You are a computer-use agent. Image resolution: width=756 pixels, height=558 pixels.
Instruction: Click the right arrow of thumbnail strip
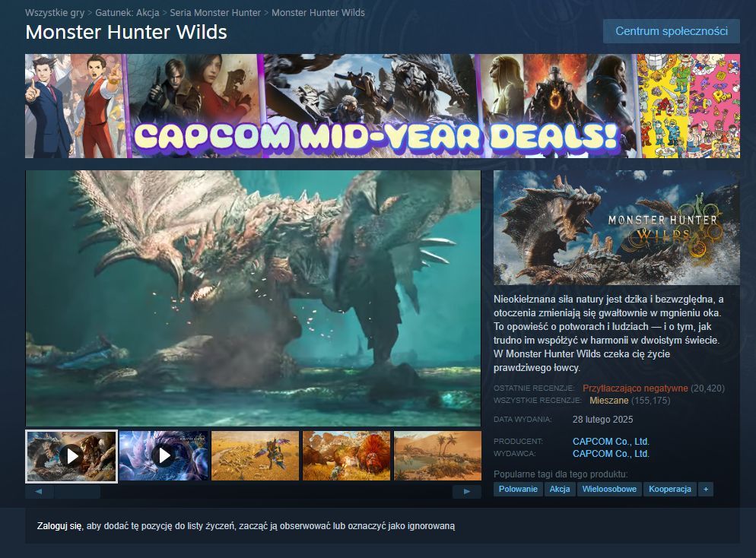point(467,492)
